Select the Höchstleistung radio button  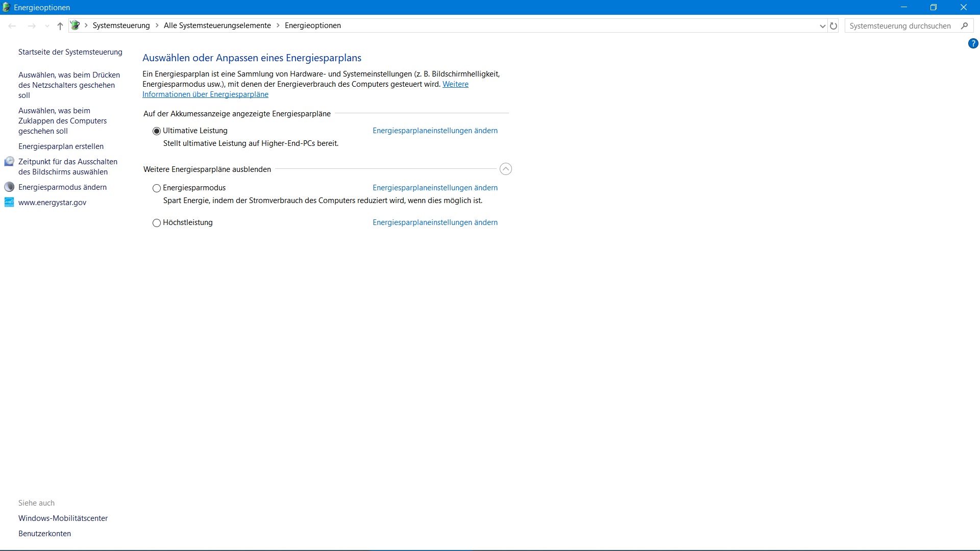click(157, 223)
